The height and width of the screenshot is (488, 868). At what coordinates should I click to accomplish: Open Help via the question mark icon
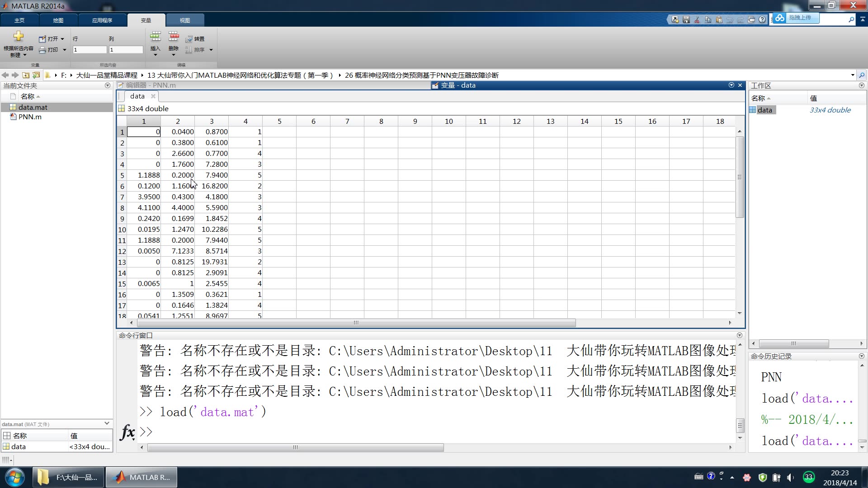coord(762,19)
